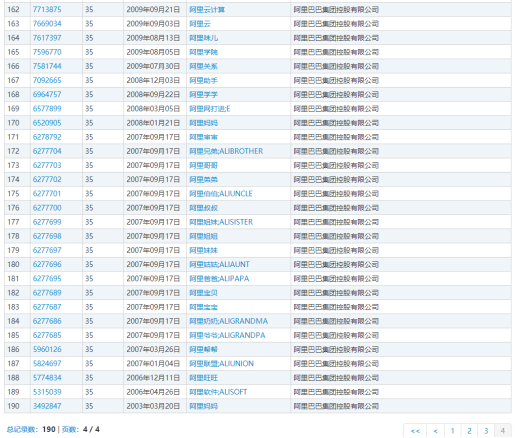Open registration number 3492847
519x438 pixels.
click(x=47, y=406)
